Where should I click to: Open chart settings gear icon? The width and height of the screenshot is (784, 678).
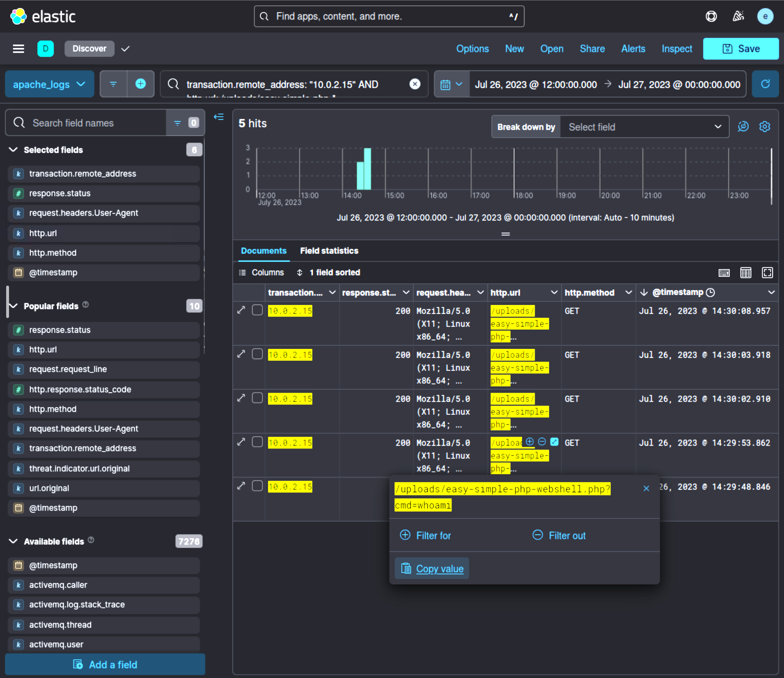pyautogui.click(x=765, y=127)
